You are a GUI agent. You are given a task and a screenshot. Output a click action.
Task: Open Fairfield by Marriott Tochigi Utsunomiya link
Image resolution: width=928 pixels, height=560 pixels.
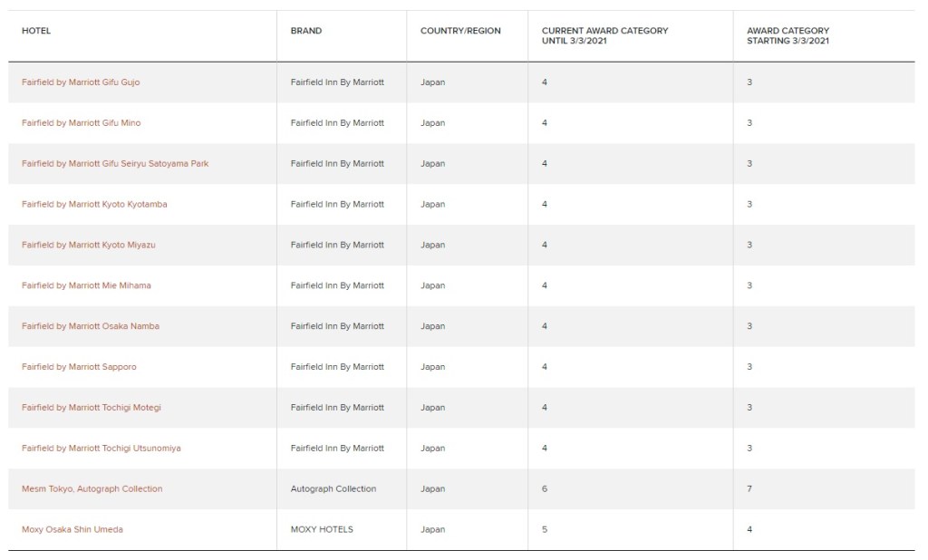click(101, 449)
